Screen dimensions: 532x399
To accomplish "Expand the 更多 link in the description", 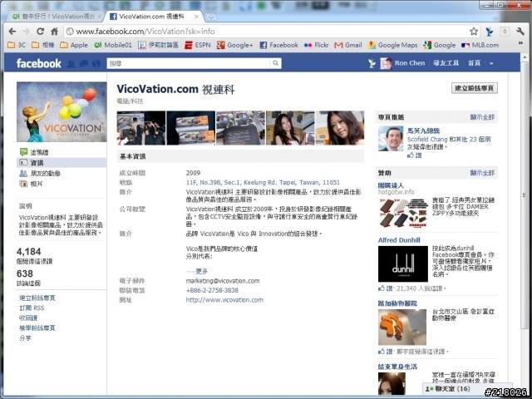I will click(x=201, y=271).
